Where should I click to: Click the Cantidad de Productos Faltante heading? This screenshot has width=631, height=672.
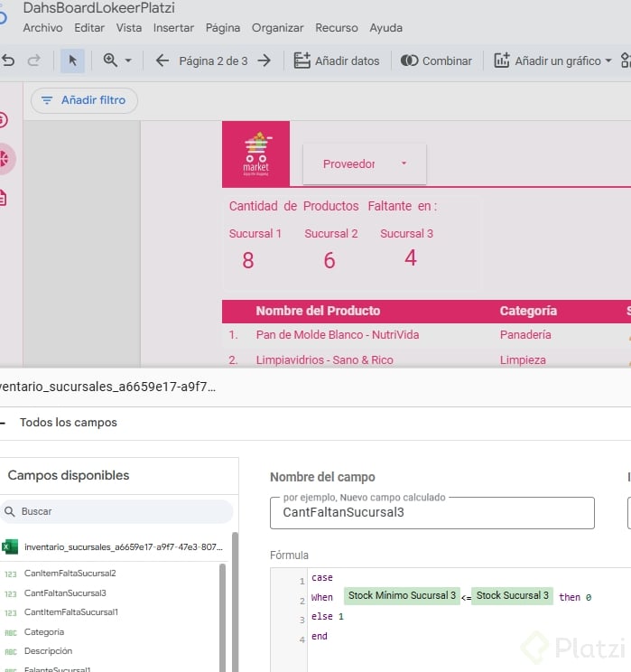point(333,206)
